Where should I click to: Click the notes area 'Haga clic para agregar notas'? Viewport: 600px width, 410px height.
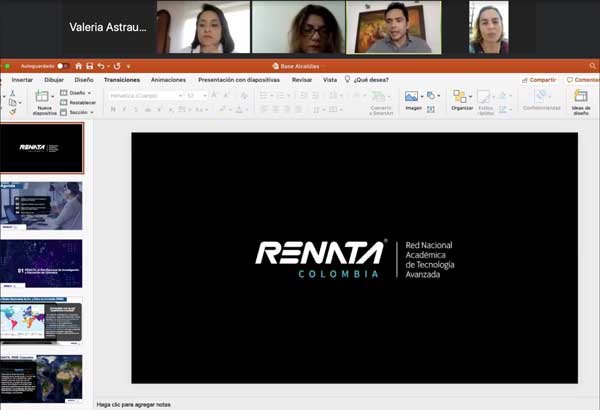click(x=134, y=404)
